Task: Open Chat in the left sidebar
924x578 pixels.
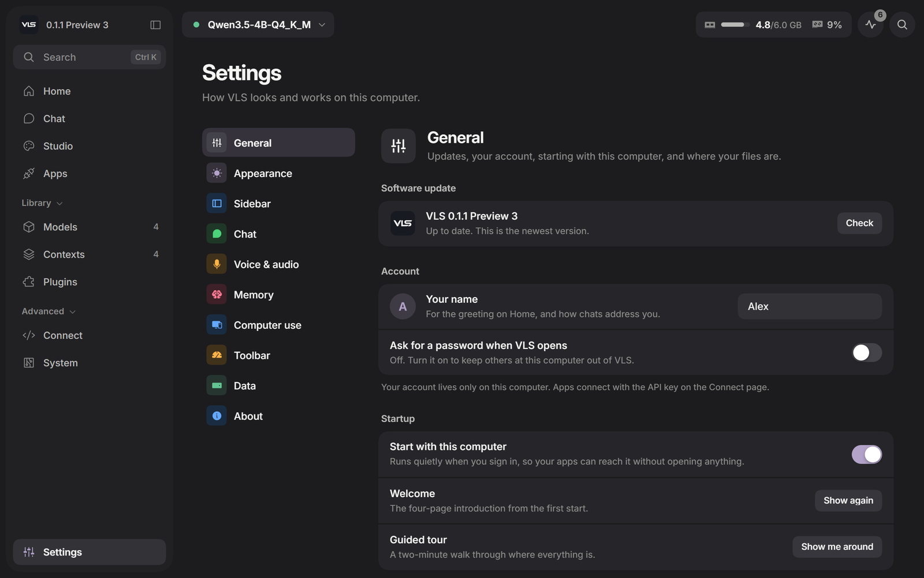Action: click(90, 118)
